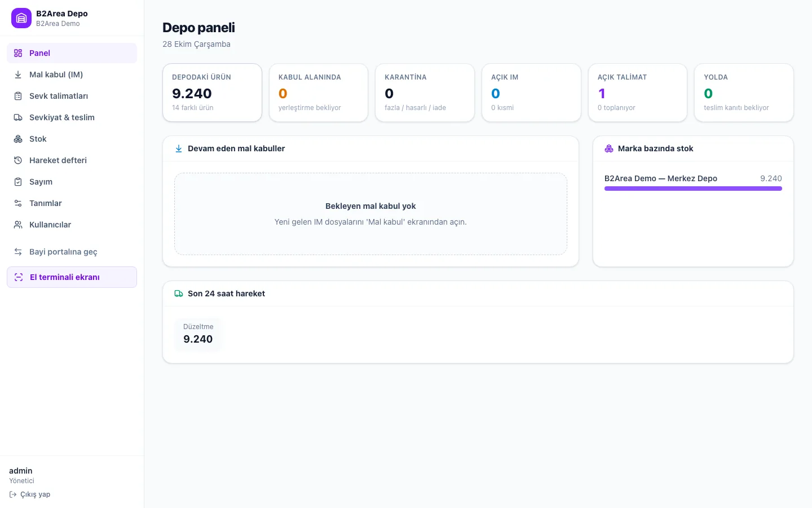812x508 pixels.
Task: Click Çıkış yap to log out
Action: 30,494
